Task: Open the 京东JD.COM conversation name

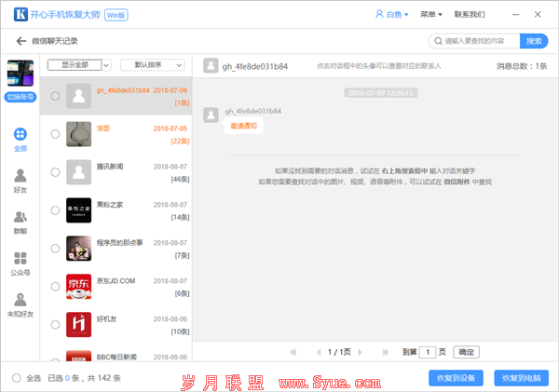Action: [x=116, y=281]
